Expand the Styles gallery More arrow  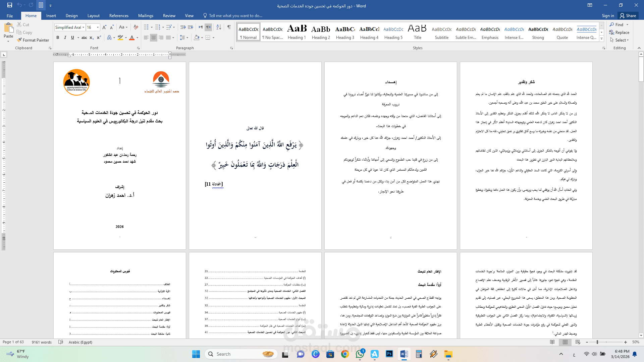(602, 39)
